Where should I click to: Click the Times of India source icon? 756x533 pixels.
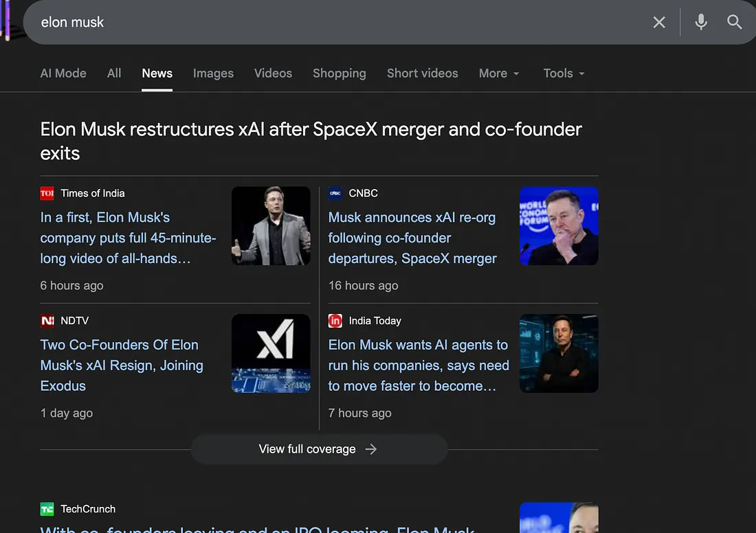coord(47,193)
